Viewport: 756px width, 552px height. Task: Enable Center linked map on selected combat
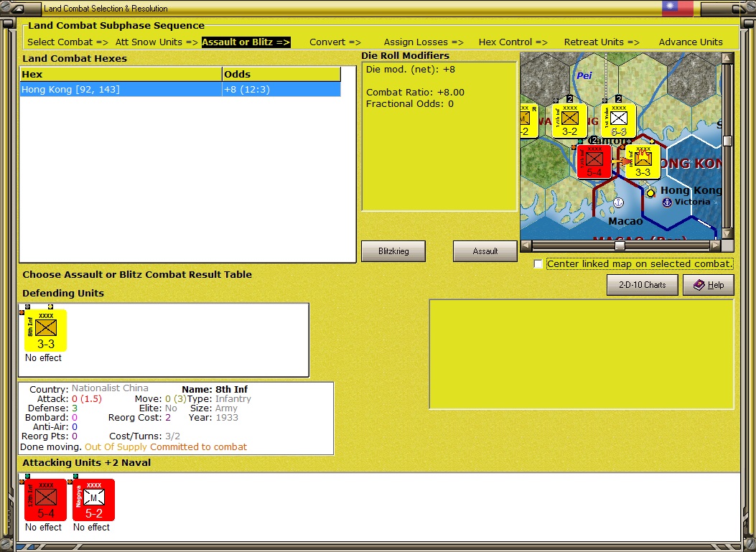[538, 263]
